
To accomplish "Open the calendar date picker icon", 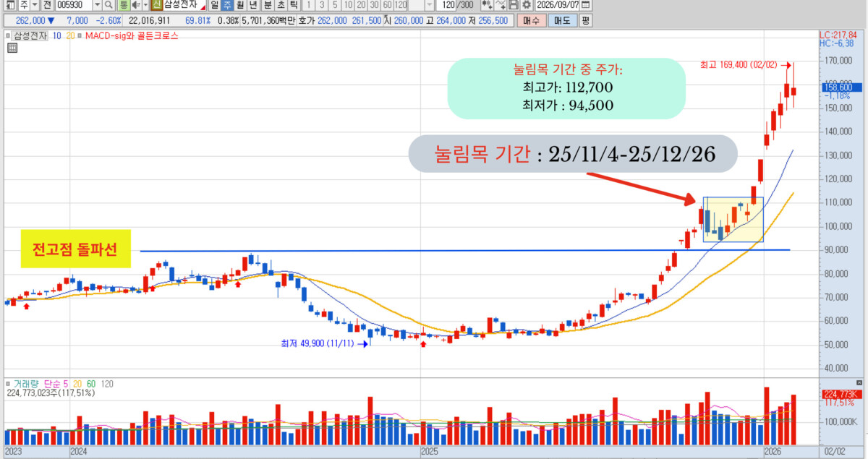I will point(585,5).
